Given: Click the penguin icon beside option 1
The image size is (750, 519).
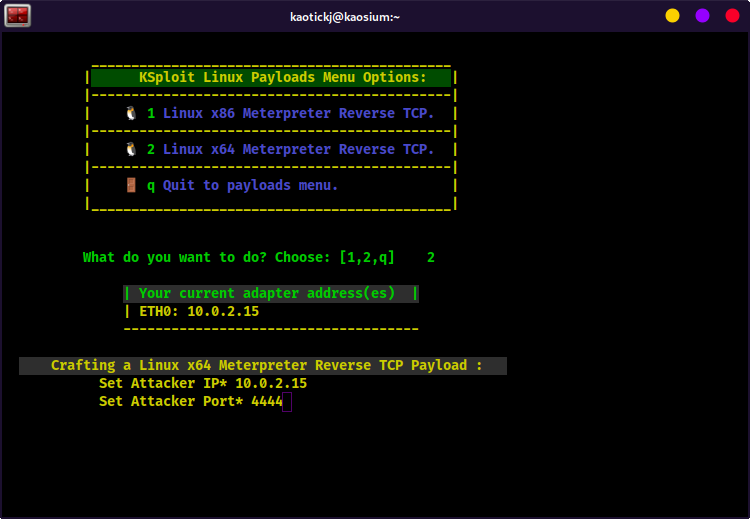Looking at the screenshot, I should coord(131,113).
